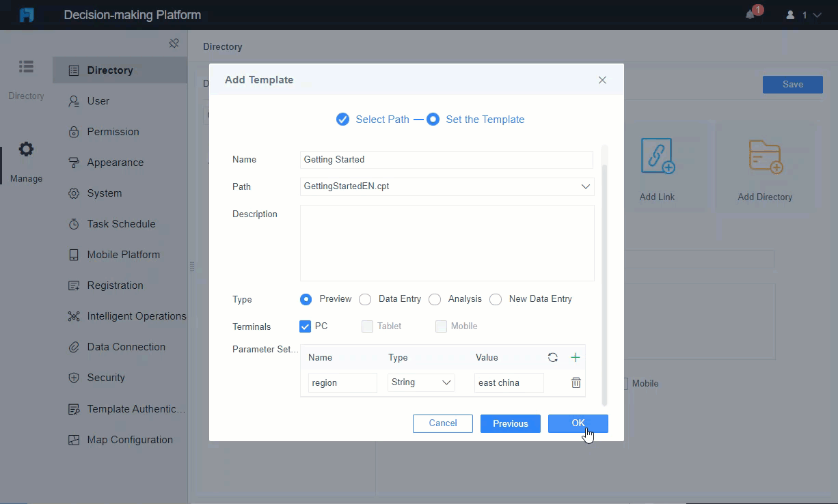Check the Mobile terminal checkbox in dialog
Image resolution: width=838 pixels, height=504 pixels.
(441, 326)
